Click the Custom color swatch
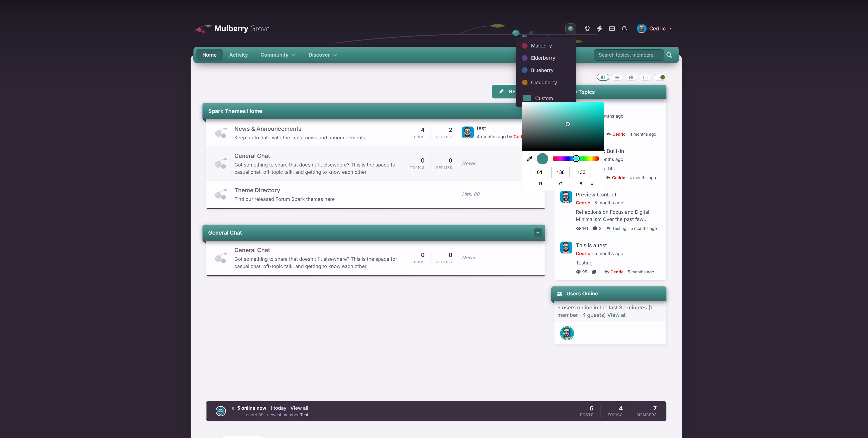The width and height of the screenshot is (868, 438). click(x=527, y=98)
